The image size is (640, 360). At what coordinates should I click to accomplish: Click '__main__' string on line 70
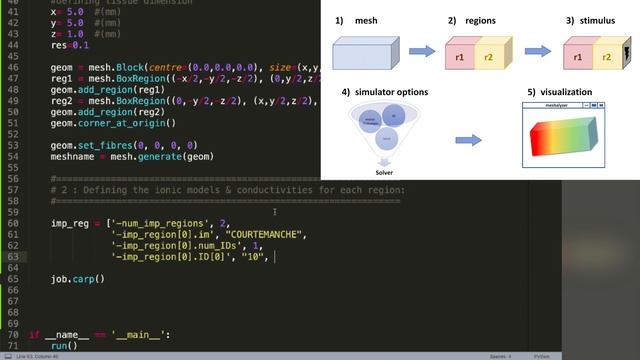138,335
